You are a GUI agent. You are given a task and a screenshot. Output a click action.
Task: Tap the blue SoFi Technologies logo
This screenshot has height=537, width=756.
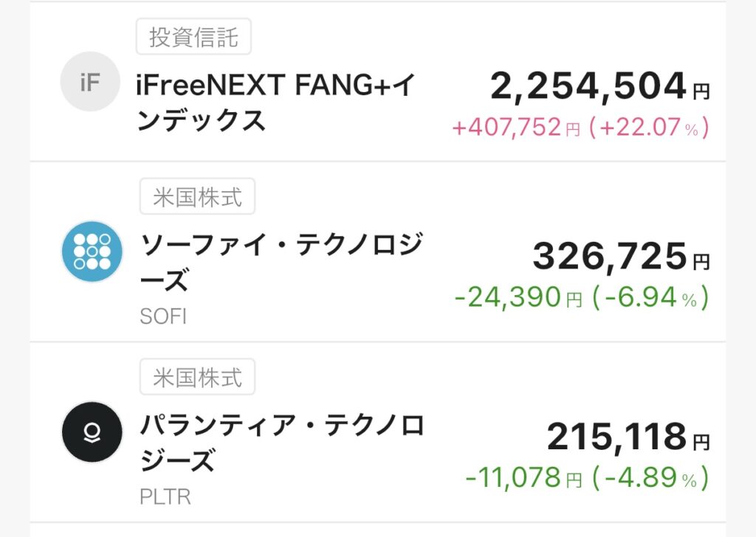click(92, 252)
